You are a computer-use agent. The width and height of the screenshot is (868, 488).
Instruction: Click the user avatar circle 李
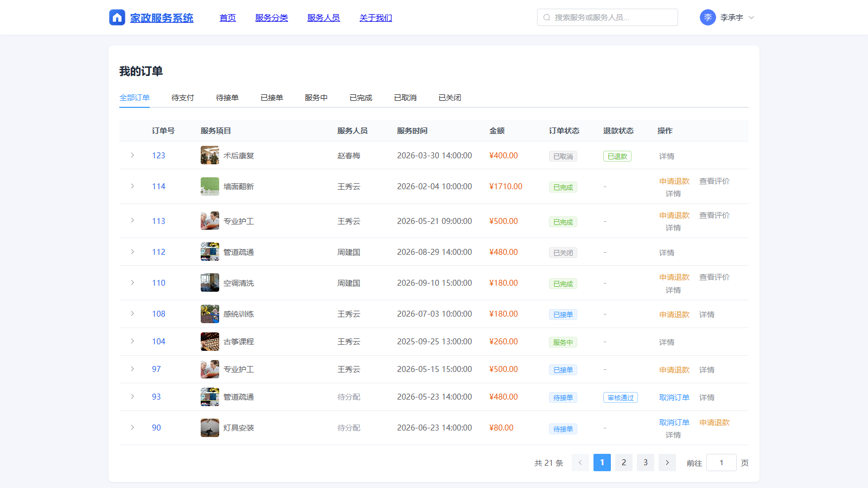(x=708, y=17)
